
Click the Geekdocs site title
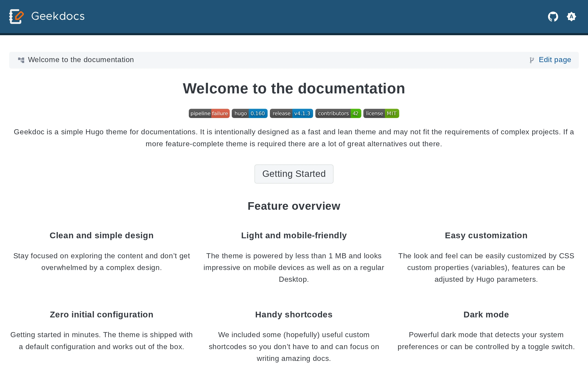[58, 16]
